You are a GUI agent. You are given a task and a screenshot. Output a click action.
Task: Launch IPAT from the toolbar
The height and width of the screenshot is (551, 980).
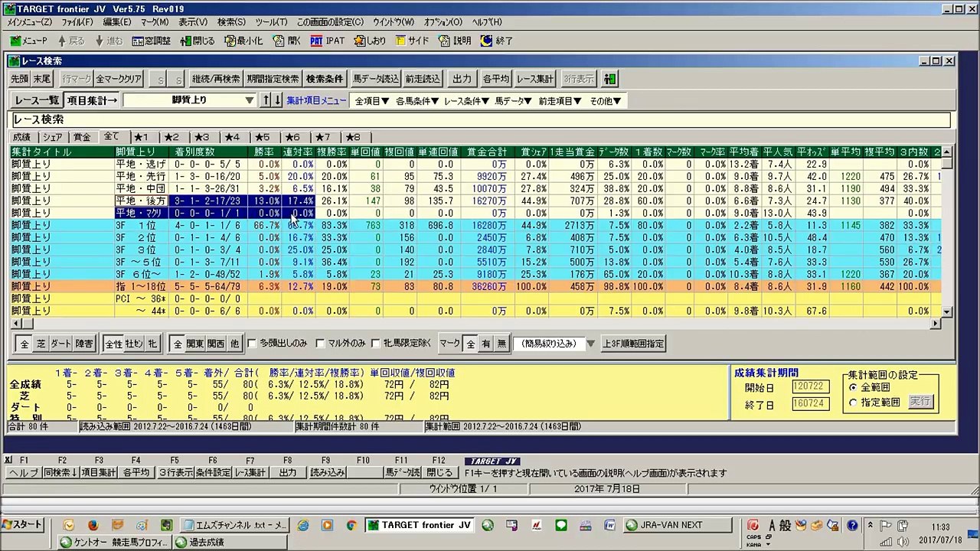click(x=328, y=41)
